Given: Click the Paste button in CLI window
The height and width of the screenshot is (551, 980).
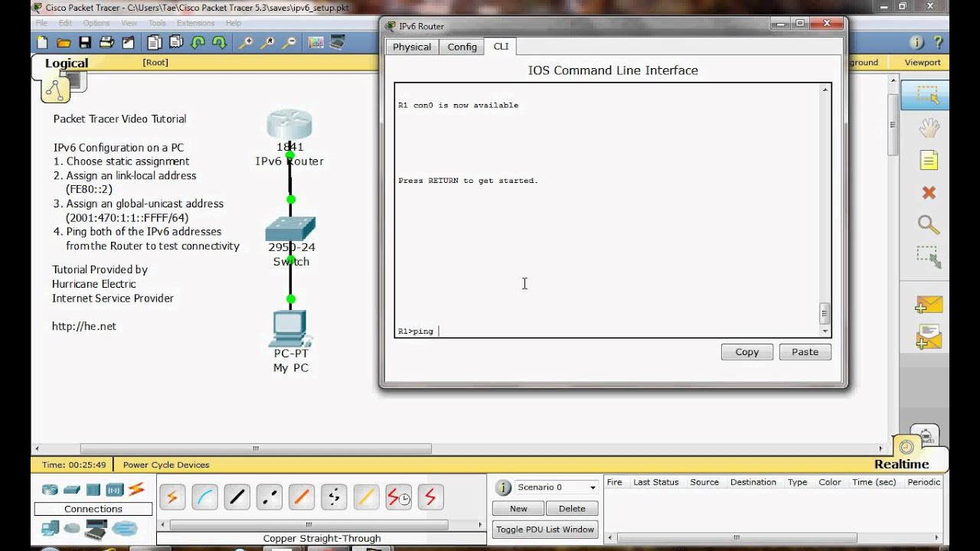Looking at the screenshot, I should pos(805,352).
